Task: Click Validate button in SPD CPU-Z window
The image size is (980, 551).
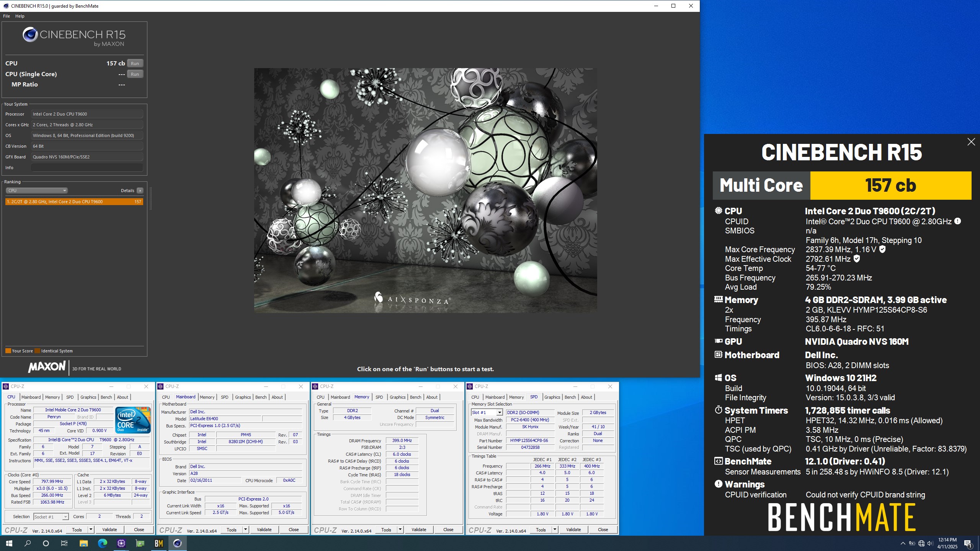Action: click(x=573, y=530)
